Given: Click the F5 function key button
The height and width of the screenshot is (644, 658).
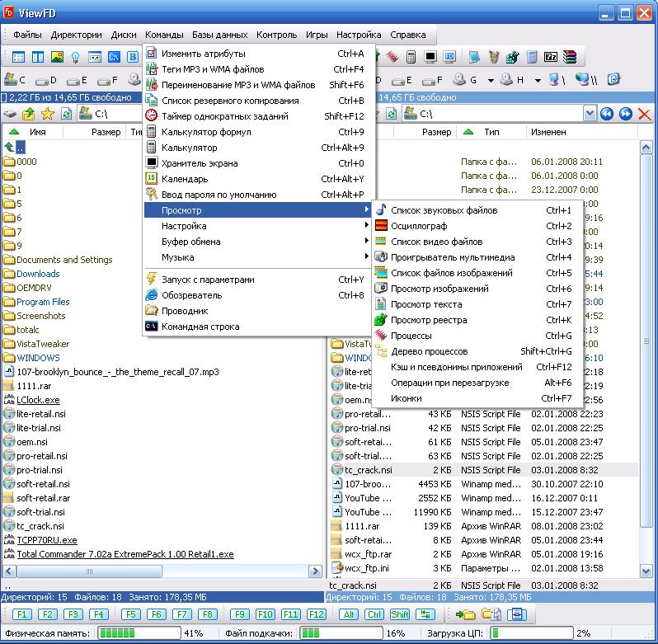Looking at the screenshot, I should click(x=130, y=614).
